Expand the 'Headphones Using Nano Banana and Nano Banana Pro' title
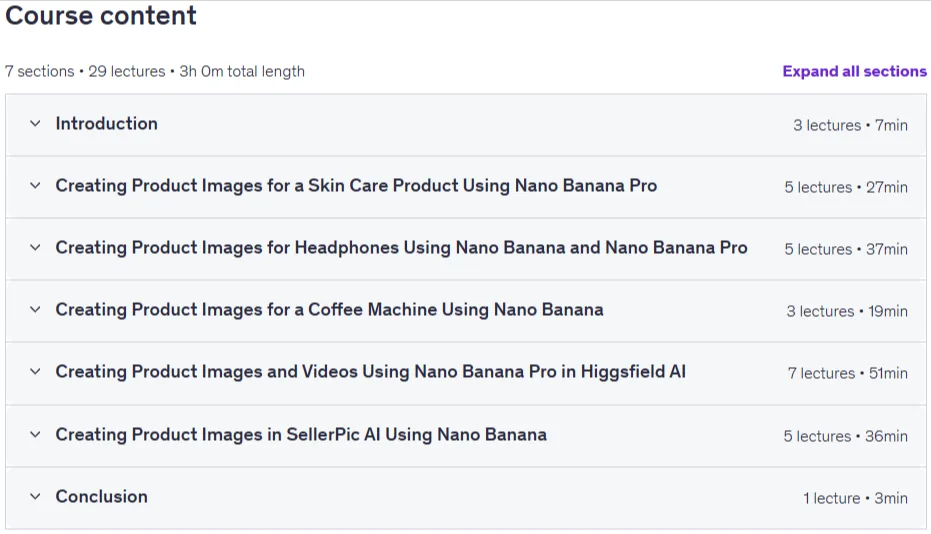Image resolution: width=931 pixels, height=534 pixels. pyautogui.click(x=401, y=248)
